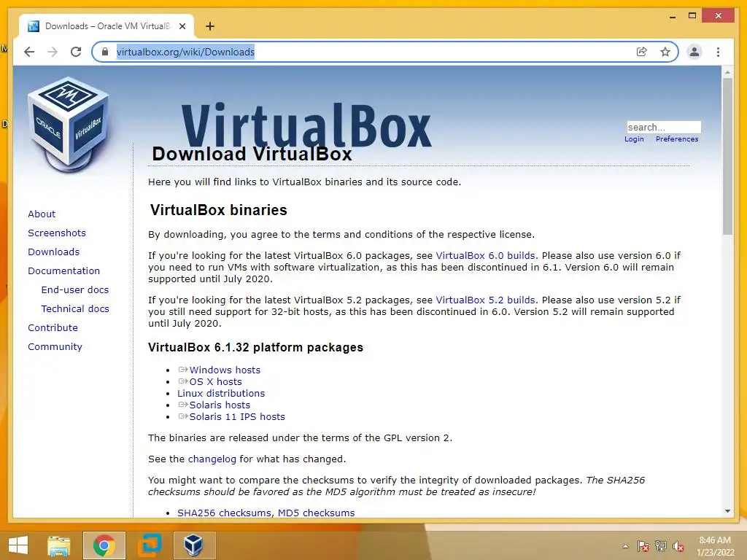
Task: Click the network tray icon
Action: pyautogui.click(x=661, y=546)
